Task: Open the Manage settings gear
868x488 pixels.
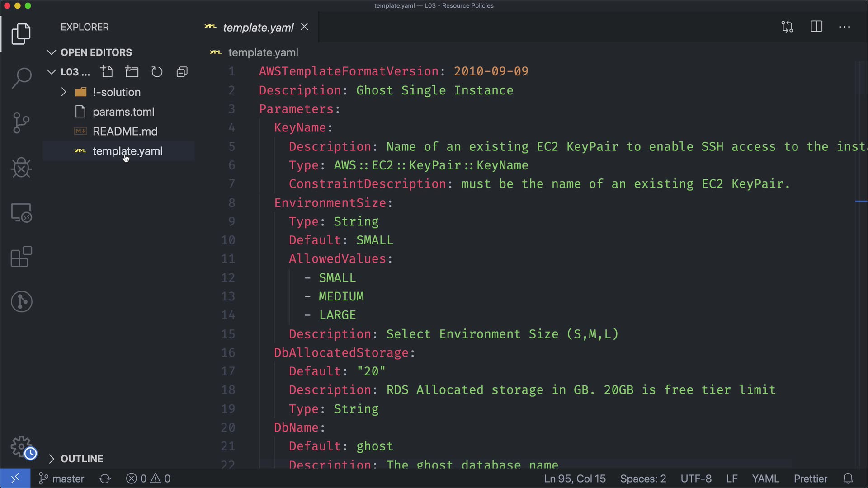Action: [21, 446]
